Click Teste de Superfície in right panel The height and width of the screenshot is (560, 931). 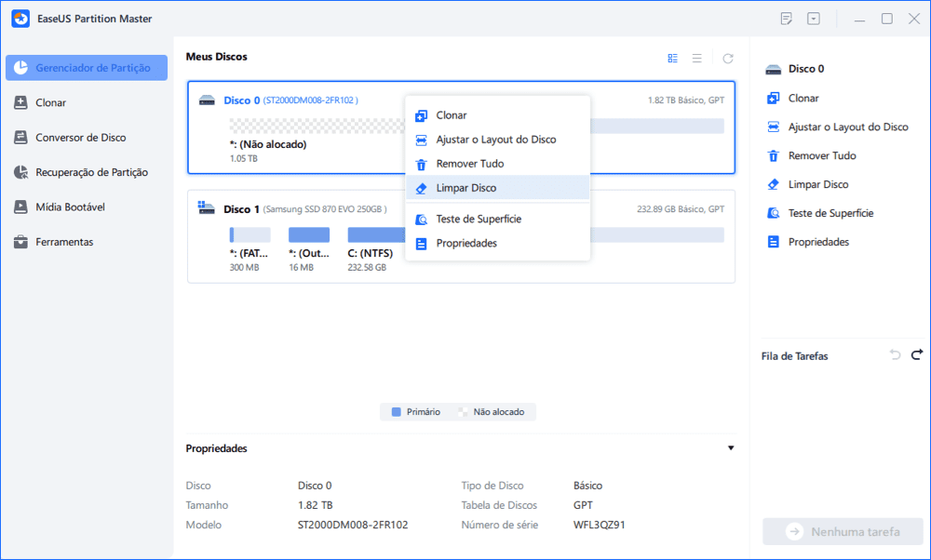[830, 213]
